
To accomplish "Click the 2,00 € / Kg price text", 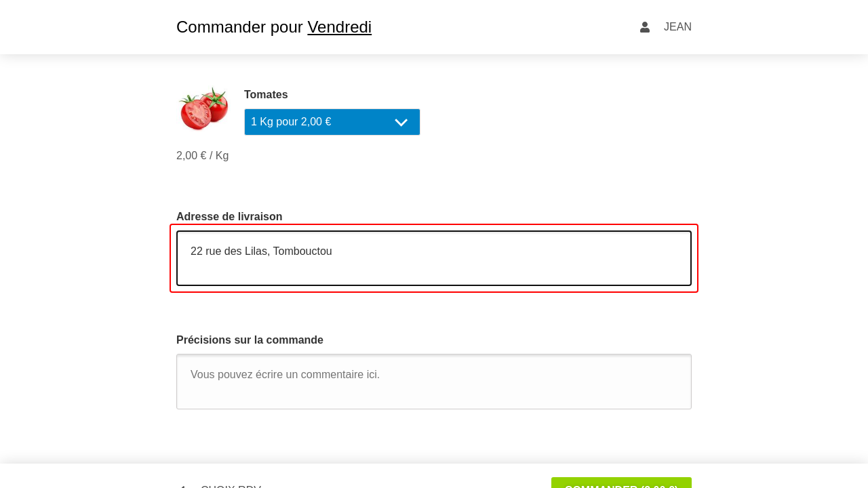I will point(202,156).
